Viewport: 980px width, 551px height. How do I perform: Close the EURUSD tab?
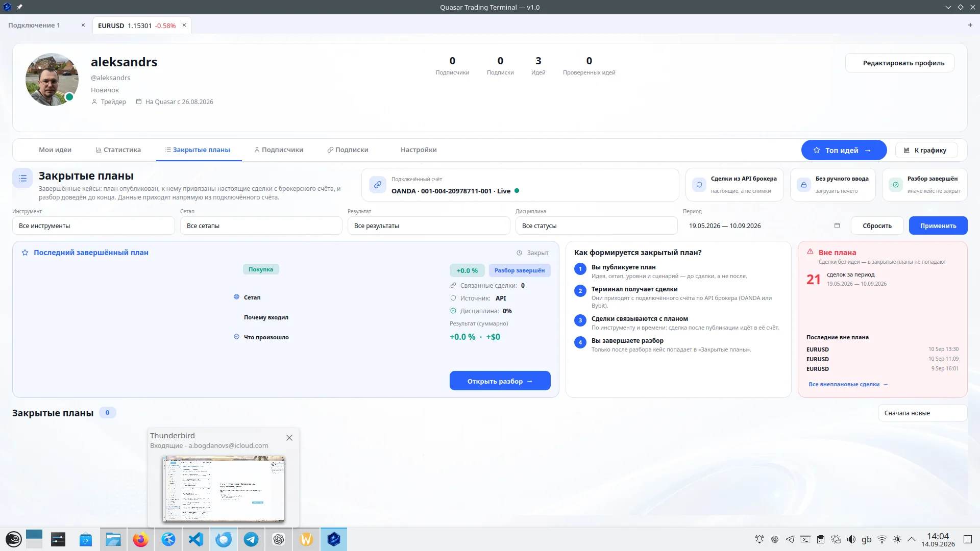tap(184, 25)
